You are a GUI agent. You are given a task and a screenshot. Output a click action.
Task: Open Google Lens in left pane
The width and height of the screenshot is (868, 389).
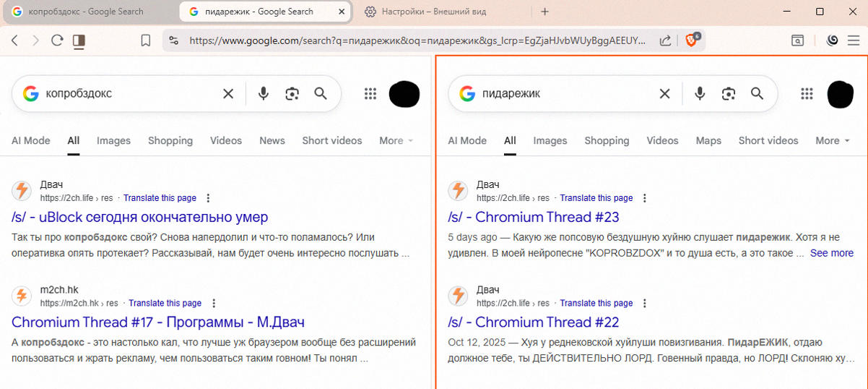coord(292,93)
